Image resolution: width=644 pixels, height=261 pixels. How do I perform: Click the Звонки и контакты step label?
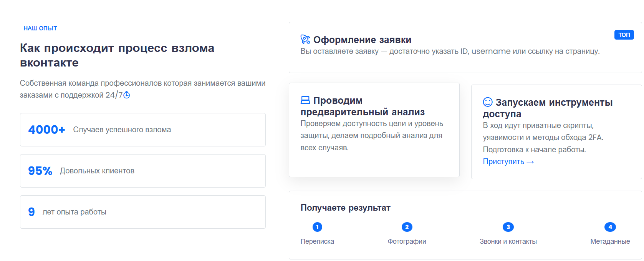[x=508, y=241]
